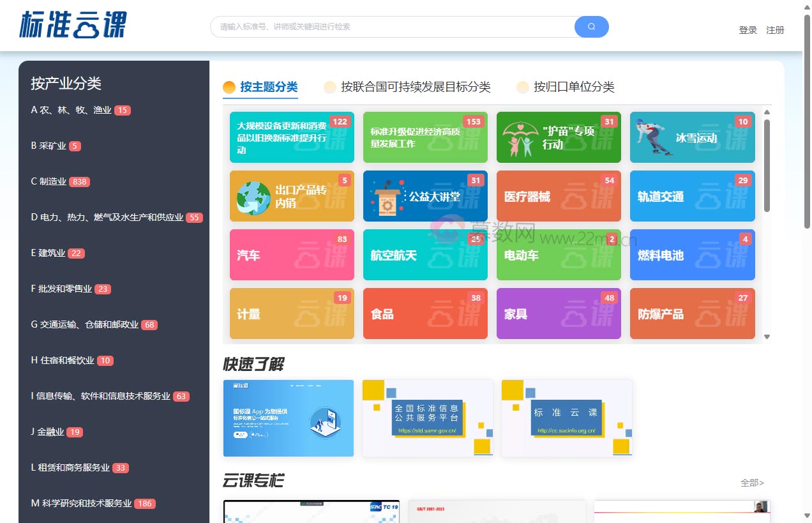Click the 汽车 automobile category tile

292,255
